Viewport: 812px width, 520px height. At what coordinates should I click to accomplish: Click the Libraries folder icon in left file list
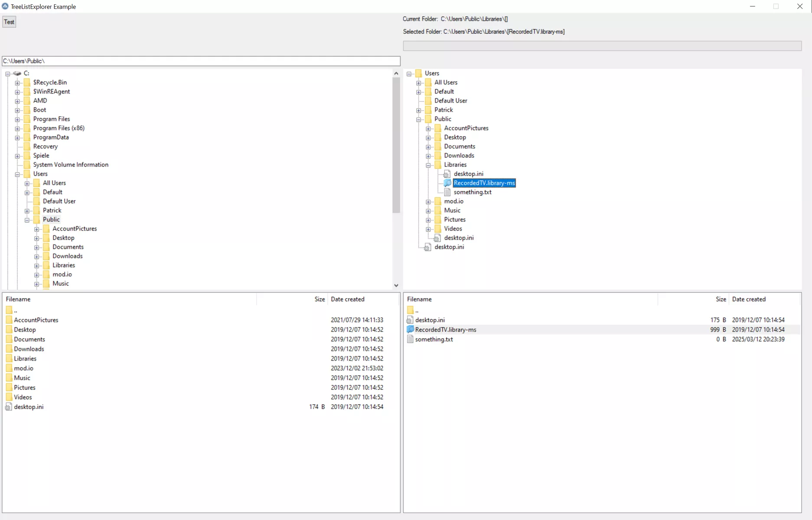(x=9, y=359)
